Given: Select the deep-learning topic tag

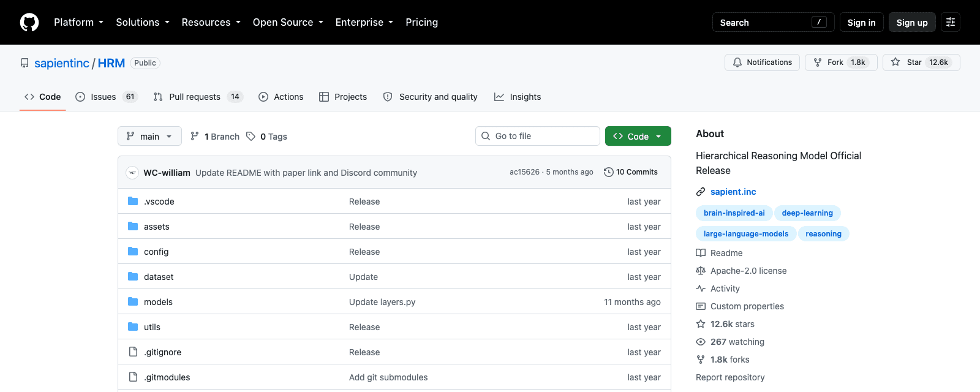Looking at the screenshot, I should pyautogui.click(x=807, y=213).
